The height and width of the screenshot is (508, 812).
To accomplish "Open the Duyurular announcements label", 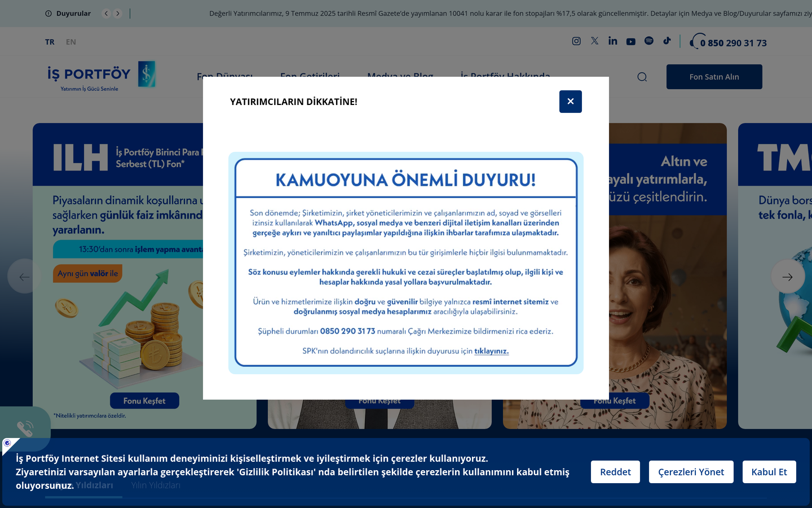I will tap(73, 14).
